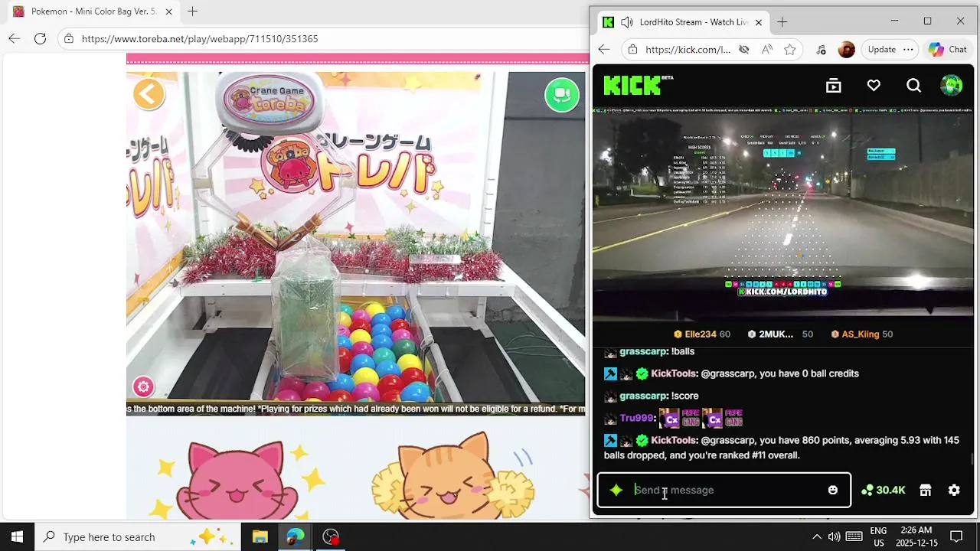Show hidden system tray icons
Viewport: 980px width, 551px height.
816,536
